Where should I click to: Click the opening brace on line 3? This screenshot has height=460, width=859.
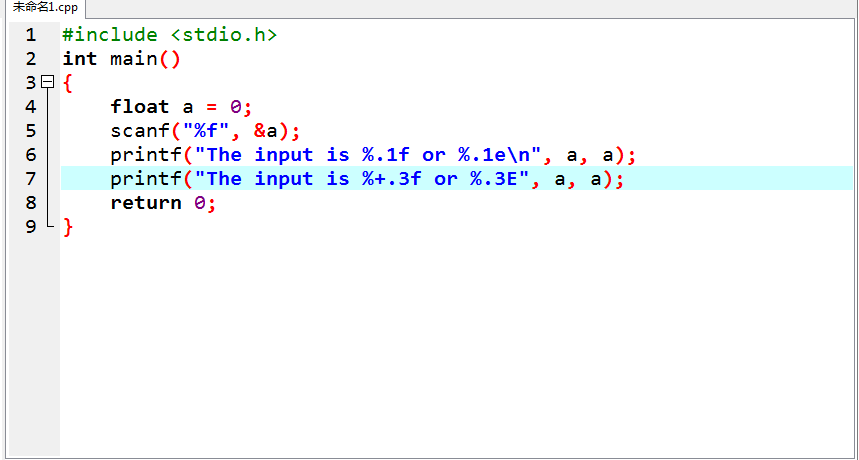[67, 83]
